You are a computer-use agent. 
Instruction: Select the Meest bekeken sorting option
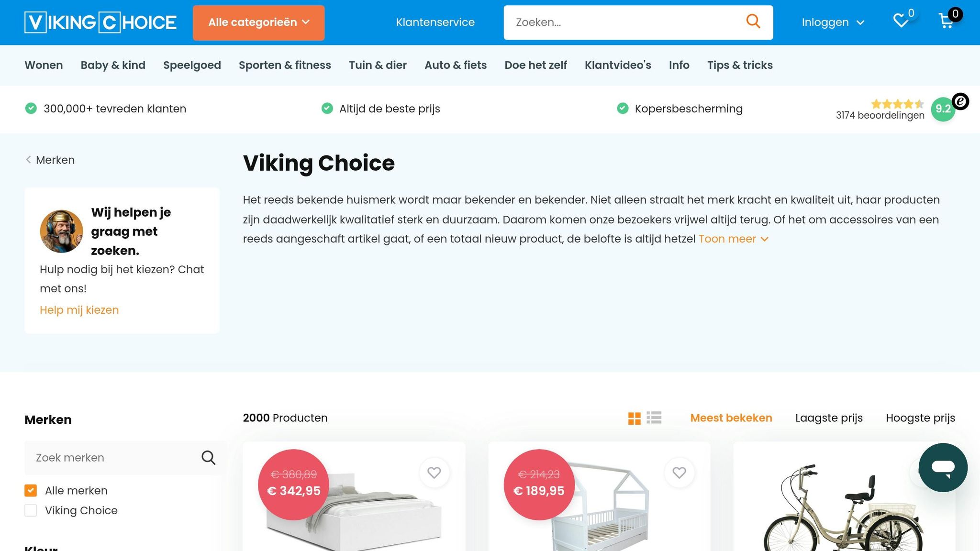pos(731,418)
